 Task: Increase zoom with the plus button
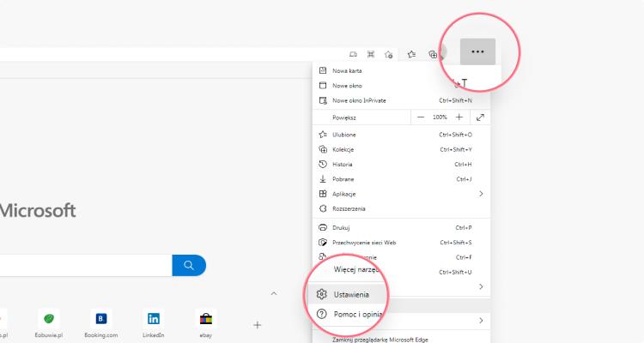[459, 117]
